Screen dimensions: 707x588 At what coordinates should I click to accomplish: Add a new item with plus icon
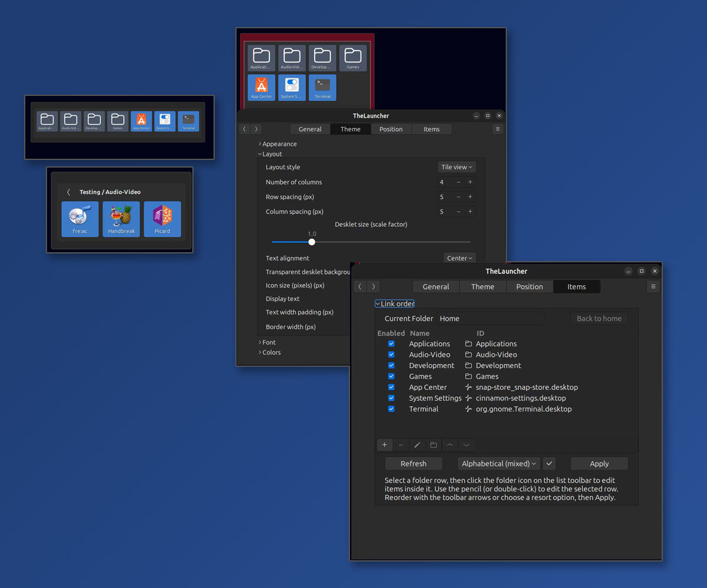(x=385, y=445)
